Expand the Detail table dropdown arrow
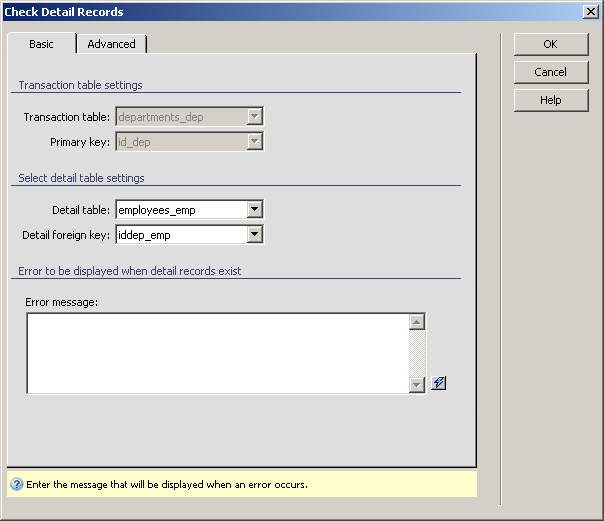The image size is (604, 521). pos(255,210)
